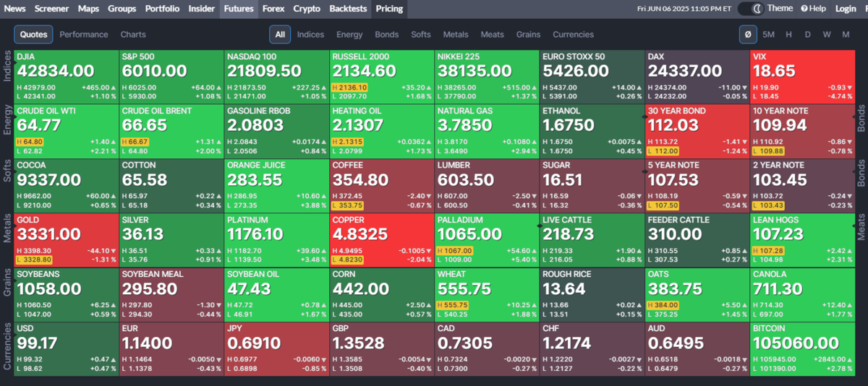Viewport: 868px width, 386px height.
Task: Filter futures by Softs
Action: click(421, 34)
